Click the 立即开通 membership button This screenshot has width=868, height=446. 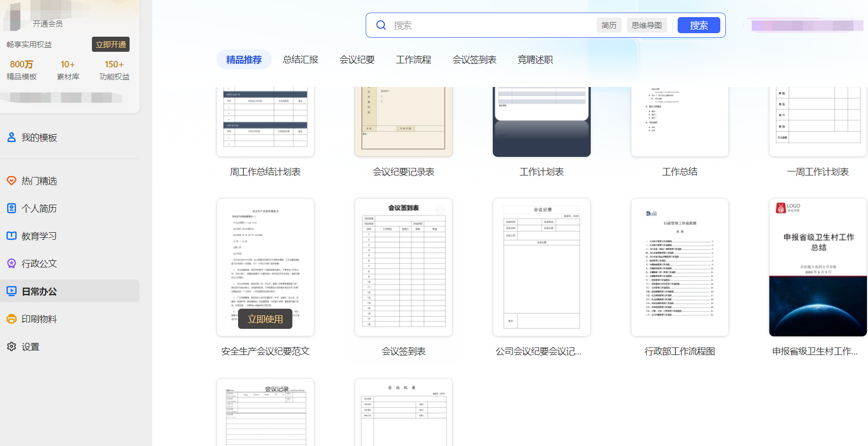(111, 44)
